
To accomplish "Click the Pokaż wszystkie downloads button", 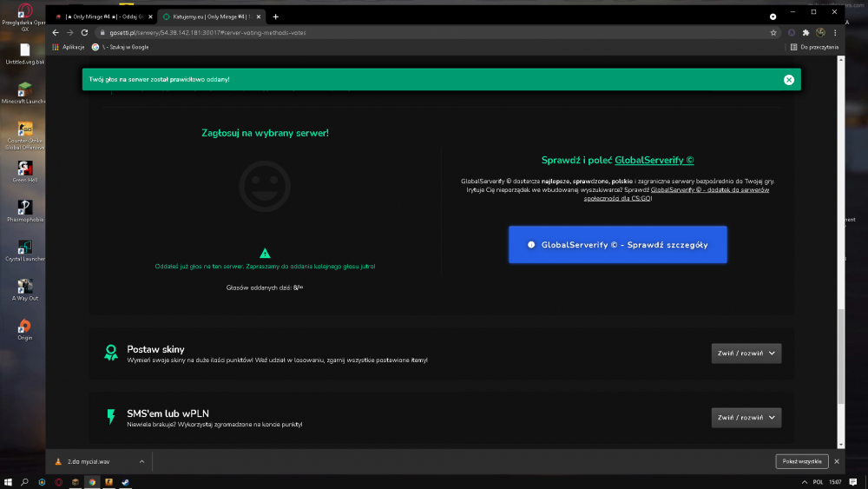I will tap(801, 461).
